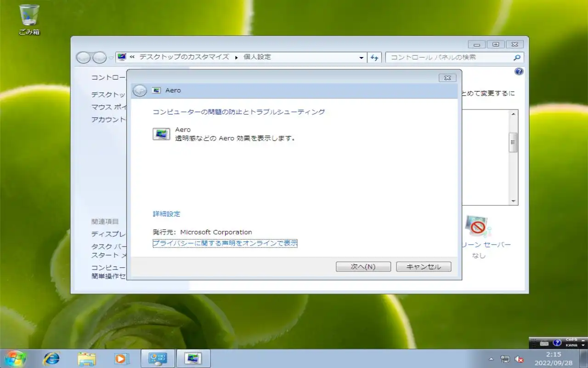The height and width of the screenshot is (368, 588).
Task: Click the back arrow in the Aero troubleshooter
Action: point(140,91)
